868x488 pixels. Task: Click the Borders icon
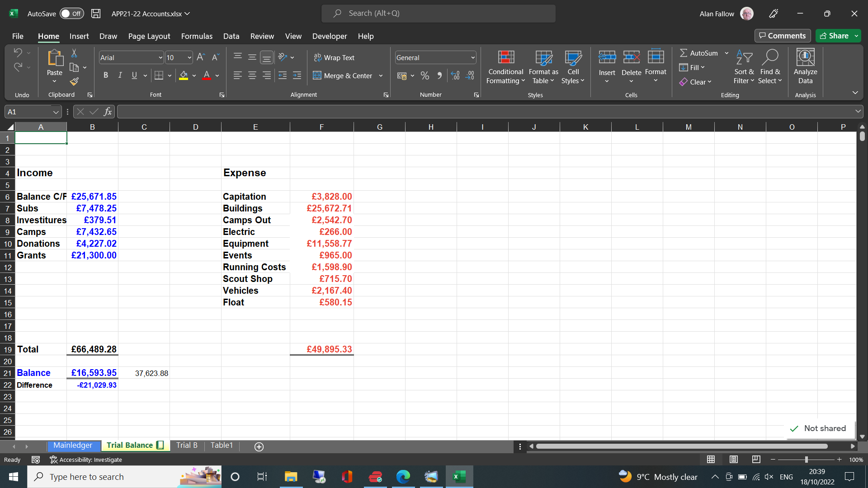click(159, 75)
